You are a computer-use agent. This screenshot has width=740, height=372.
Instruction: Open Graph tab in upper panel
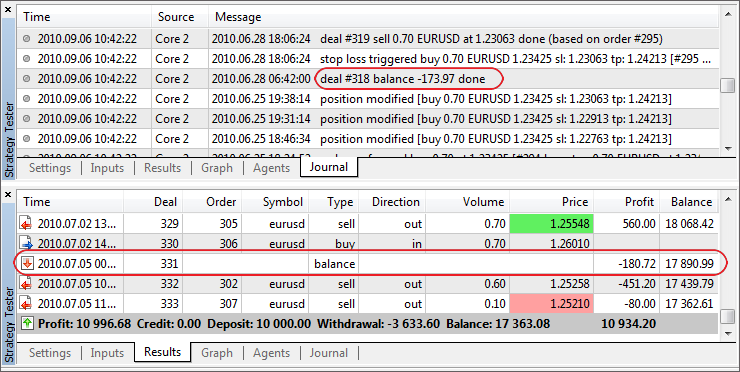click(x=217, y=168)
